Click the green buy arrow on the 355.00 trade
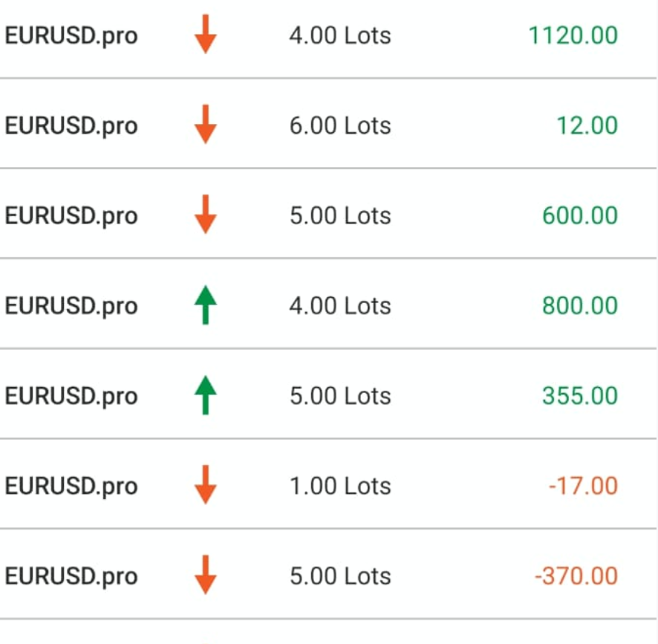The image size is (658, 644). [206, 396]
